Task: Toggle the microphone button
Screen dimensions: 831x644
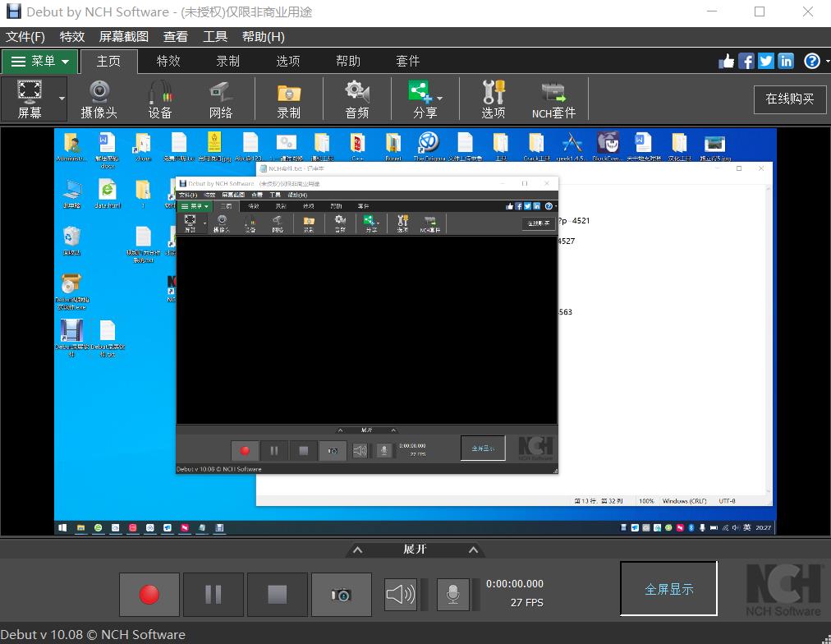Action: click(452, 594)
